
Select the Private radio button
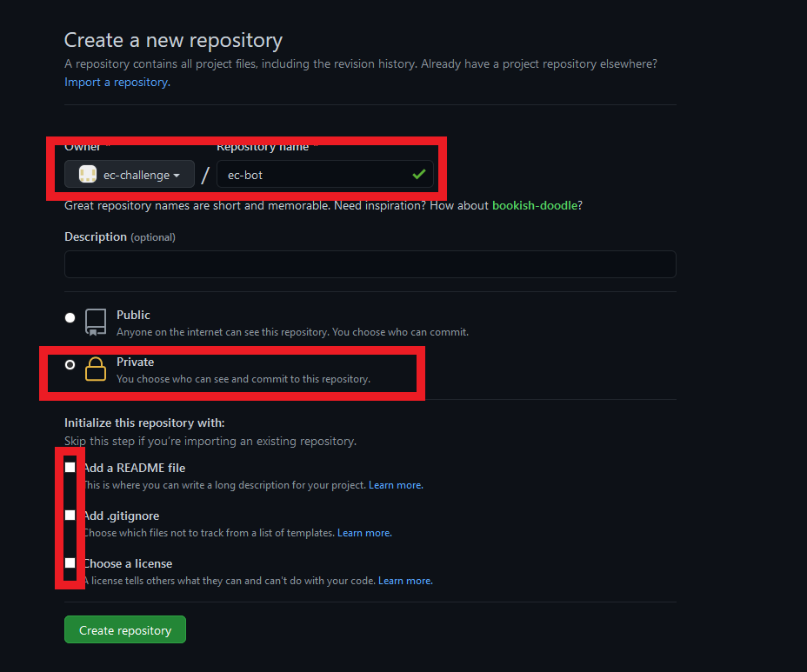coord(70,365)
